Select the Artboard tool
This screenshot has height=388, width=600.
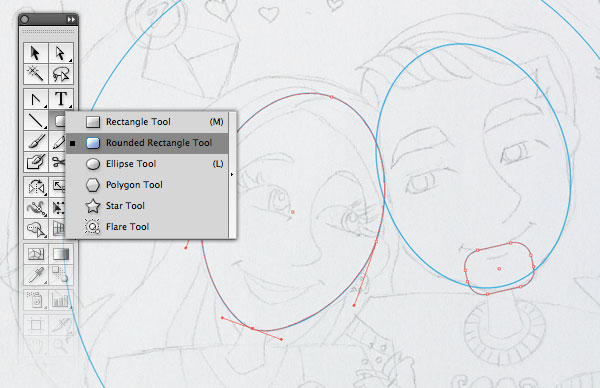click(x=36, y=325)
